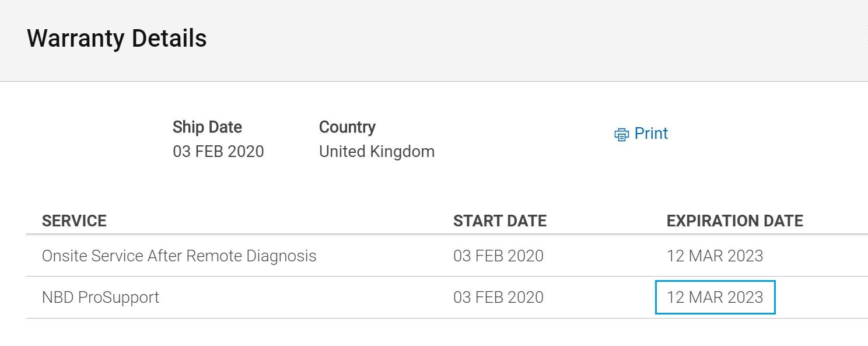This screenshot has height=346, width=868.
Task: Click the Warranty Details heading
Action: [117, 39]
